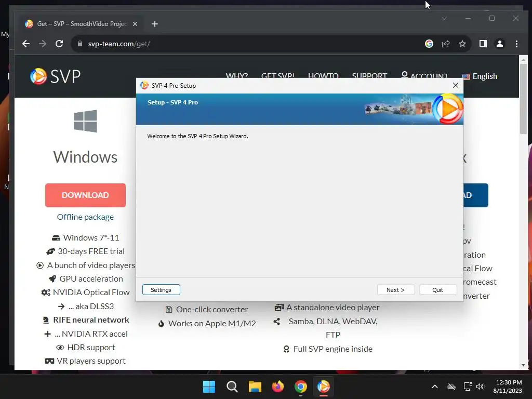Open Windows Start menu

click(x=209, y=387)
